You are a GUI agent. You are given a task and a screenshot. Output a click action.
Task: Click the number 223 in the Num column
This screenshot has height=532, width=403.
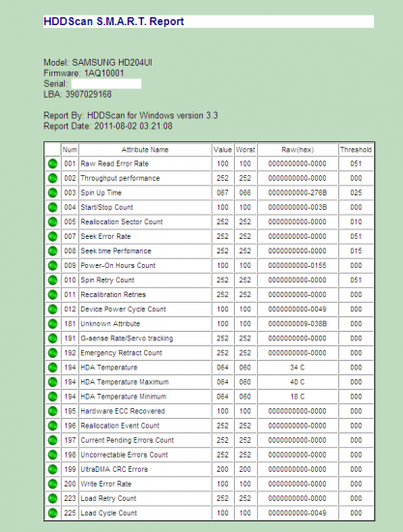[70, 499]
